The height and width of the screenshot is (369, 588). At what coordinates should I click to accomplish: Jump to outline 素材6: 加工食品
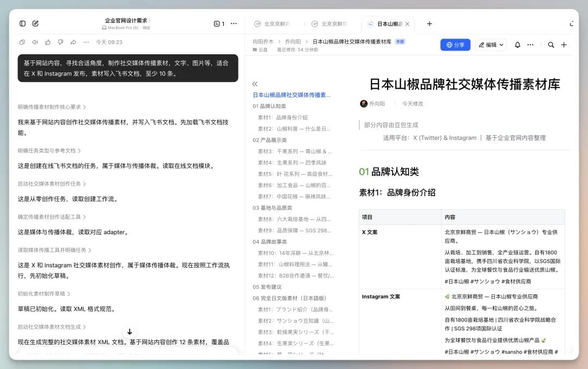295,185
